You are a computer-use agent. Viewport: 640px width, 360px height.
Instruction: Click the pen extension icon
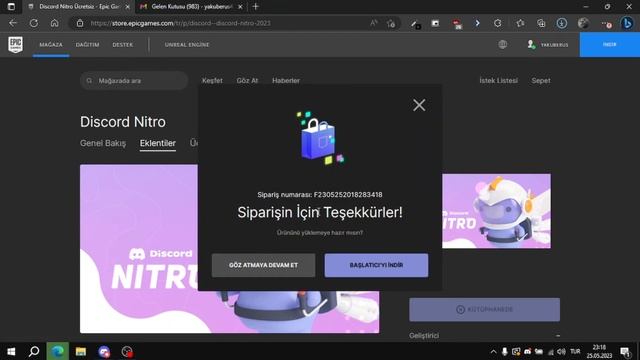(415, 24)
